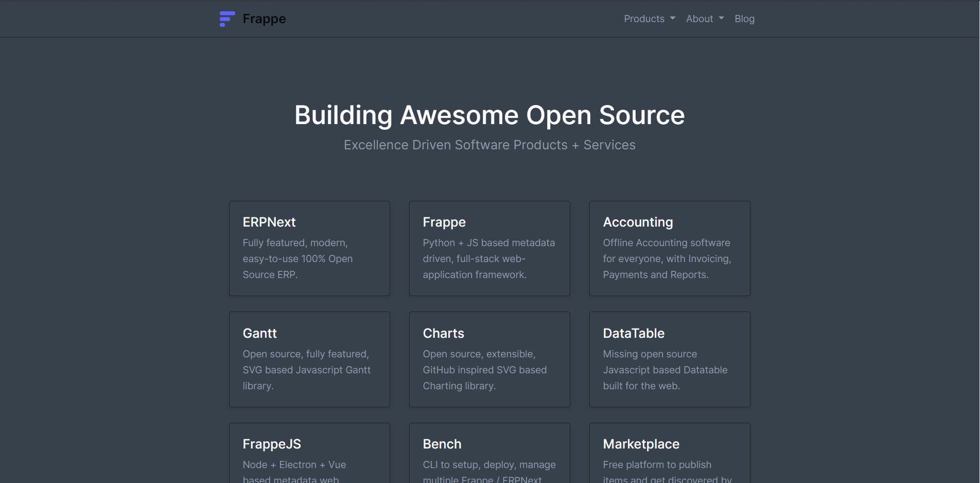Open the FrappeJS product card

tap(309, 453)
